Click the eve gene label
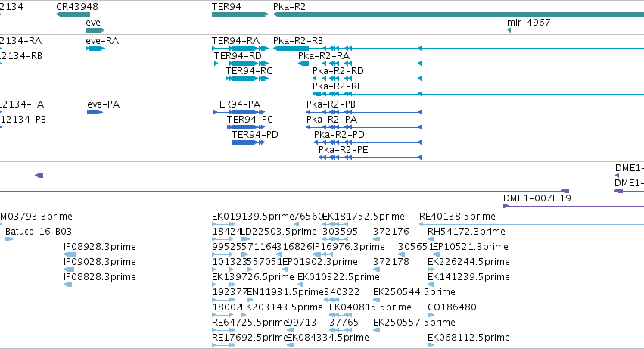Viewport: 644px width, 349px height. [93, 23]
